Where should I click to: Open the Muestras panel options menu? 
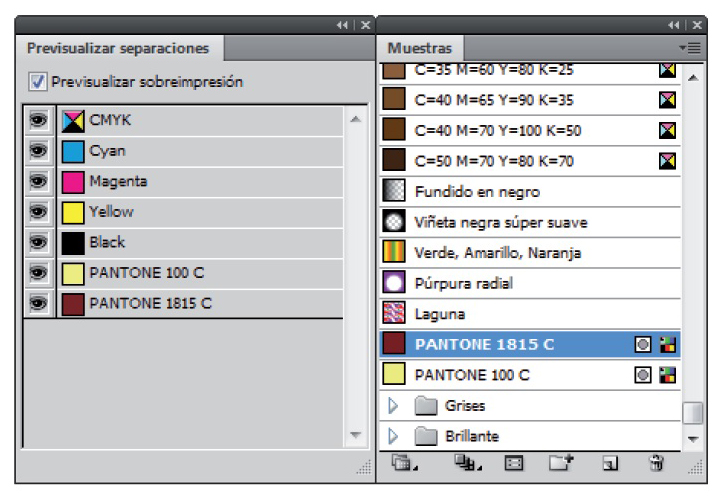point(689,47)
